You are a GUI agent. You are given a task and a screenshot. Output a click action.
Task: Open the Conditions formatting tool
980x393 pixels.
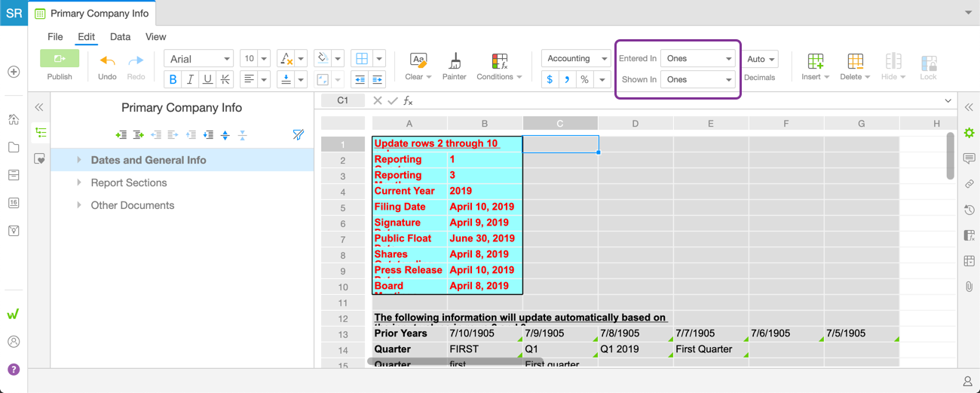pos(499,61)
